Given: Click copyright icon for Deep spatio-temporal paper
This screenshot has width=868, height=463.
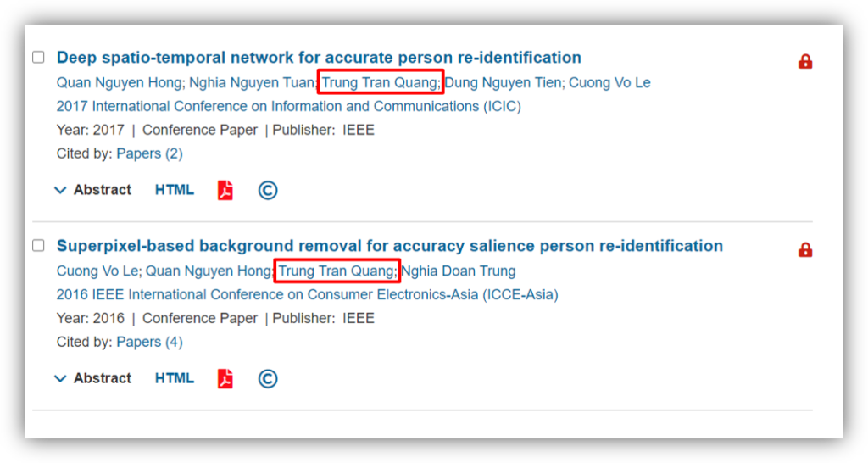Looking at the screenshot, I should tap(268, 190).
